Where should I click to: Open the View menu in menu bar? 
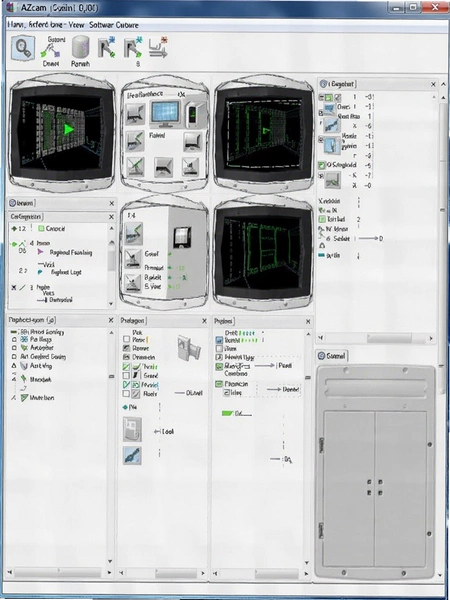(76, 25)
